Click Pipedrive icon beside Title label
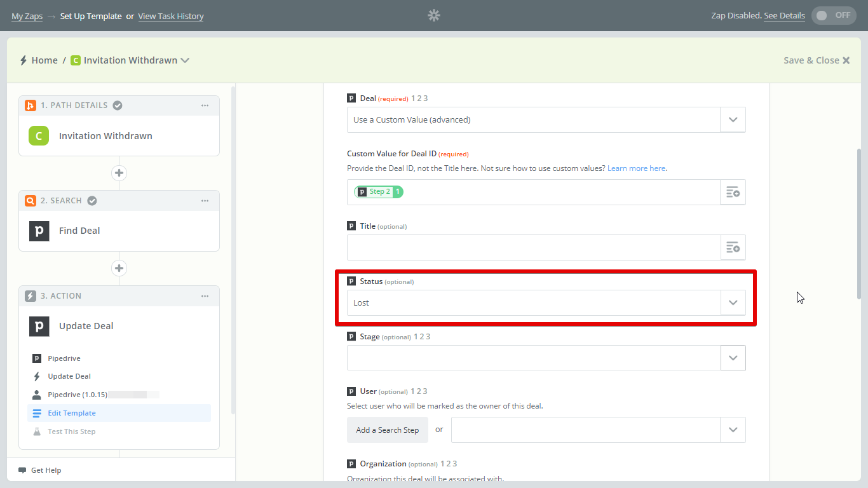 point(351,226)
